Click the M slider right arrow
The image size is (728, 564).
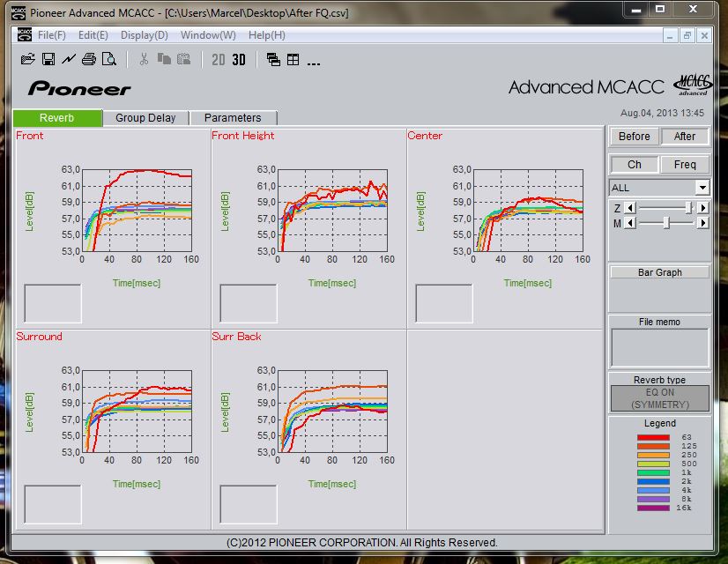[702, 223]
